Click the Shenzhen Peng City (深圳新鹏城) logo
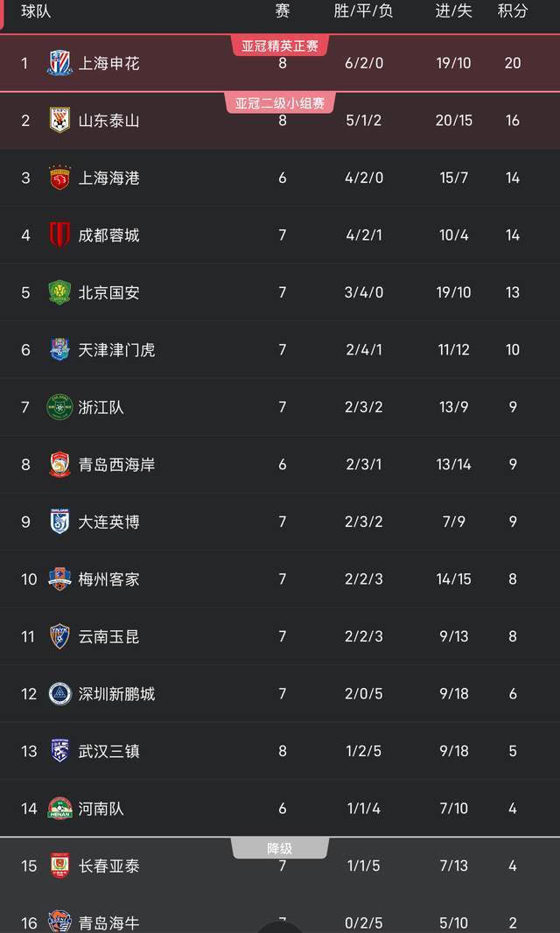 coord(59,693)
